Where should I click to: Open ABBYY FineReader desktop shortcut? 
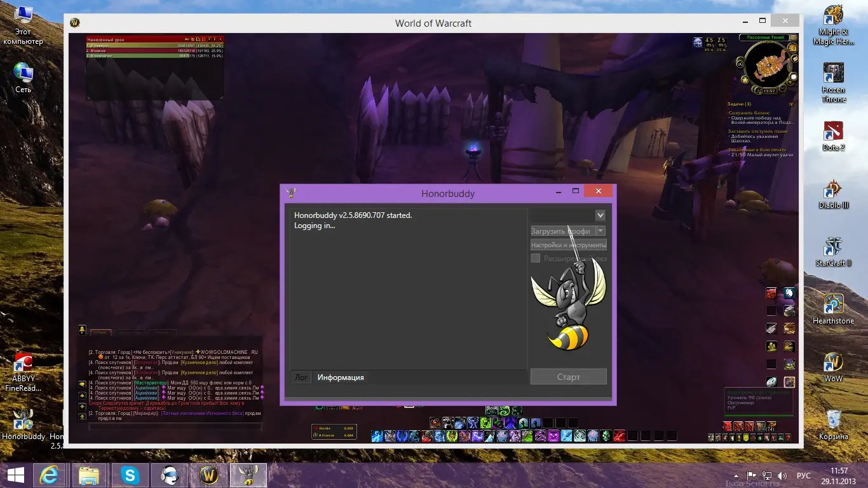pos(24,372)
